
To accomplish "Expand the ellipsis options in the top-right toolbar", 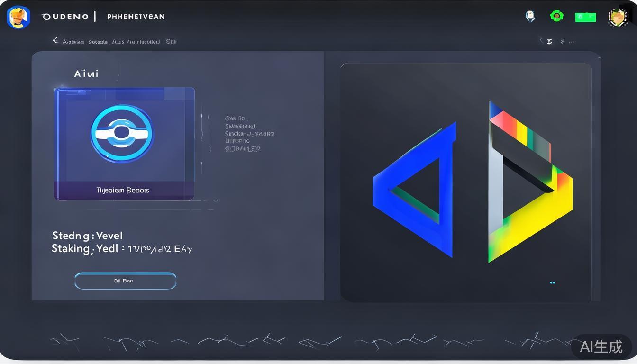I will tap(573, 41).
